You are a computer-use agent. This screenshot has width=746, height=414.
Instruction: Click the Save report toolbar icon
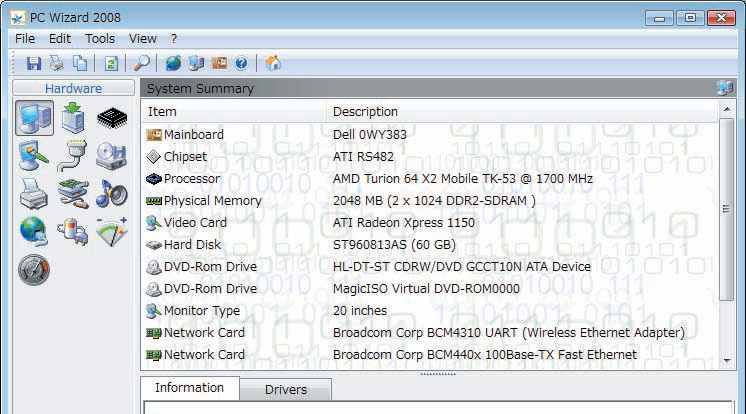click(x=33, y=63)
